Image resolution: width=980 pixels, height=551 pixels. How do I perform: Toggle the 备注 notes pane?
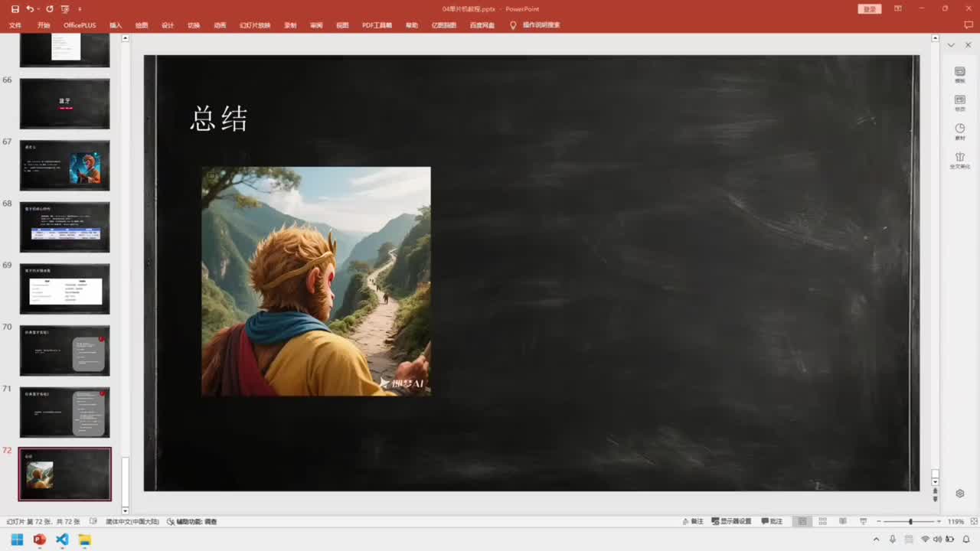(693, 521)
